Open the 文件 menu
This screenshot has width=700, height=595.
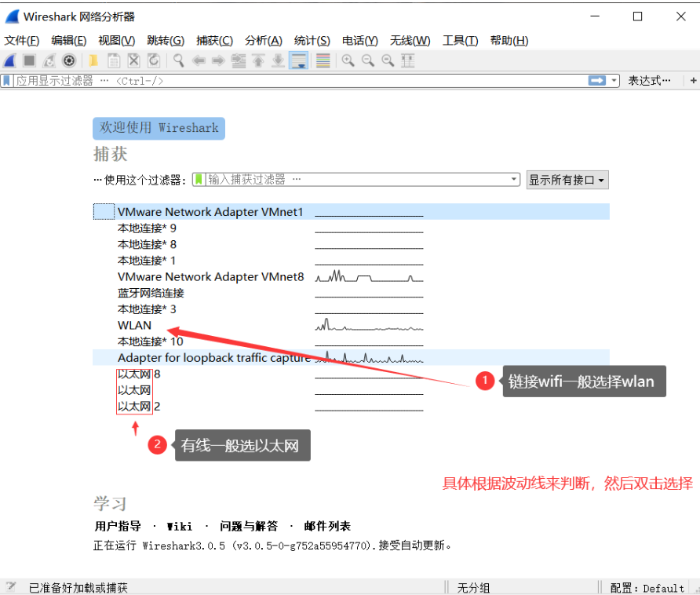pos(21,41)
